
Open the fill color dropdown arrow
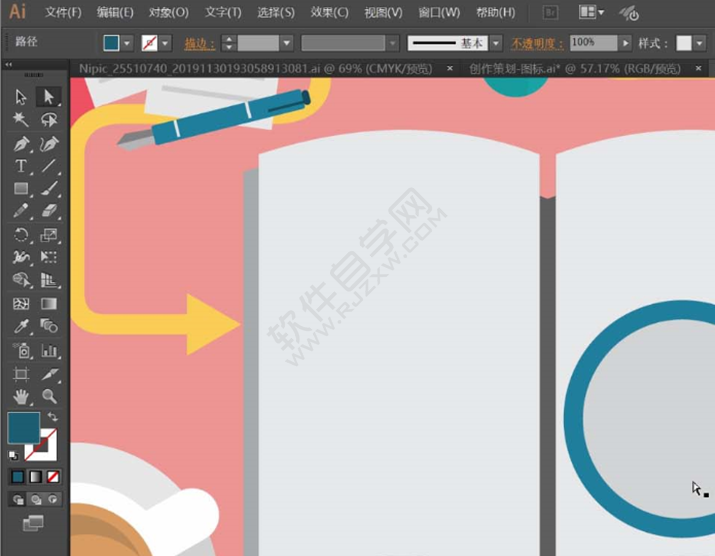[x=127, y=43]
